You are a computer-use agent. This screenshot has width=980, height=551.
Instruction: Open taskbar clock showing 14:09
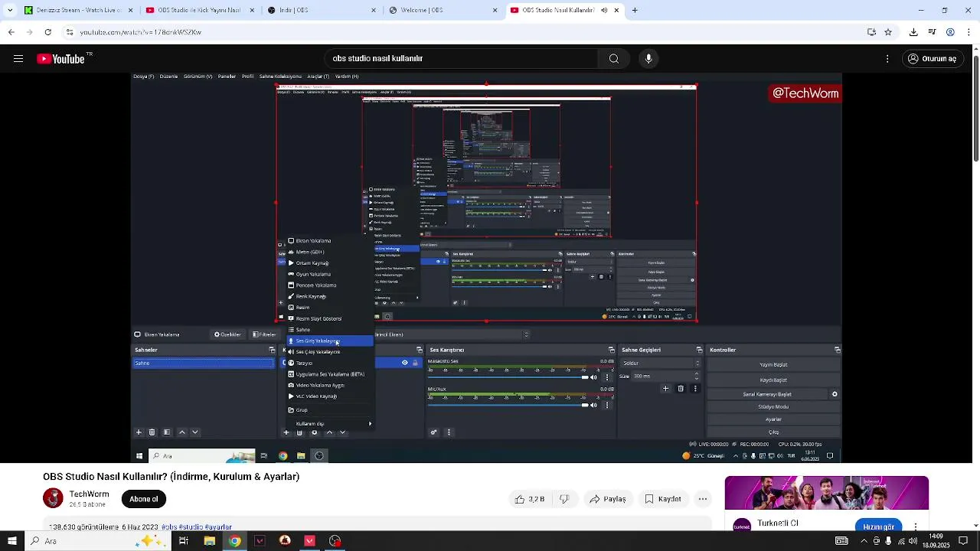point(936,541)
